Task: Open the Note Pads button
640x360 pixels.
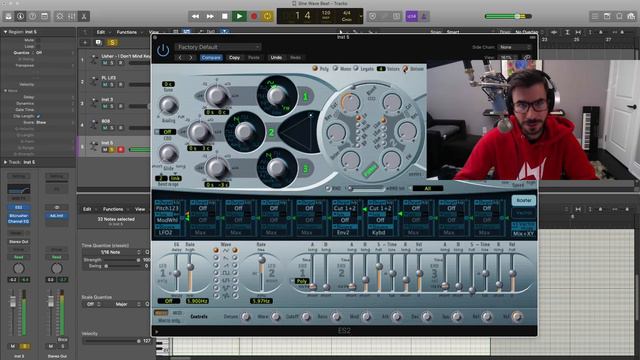Action: tap(607, 16)
